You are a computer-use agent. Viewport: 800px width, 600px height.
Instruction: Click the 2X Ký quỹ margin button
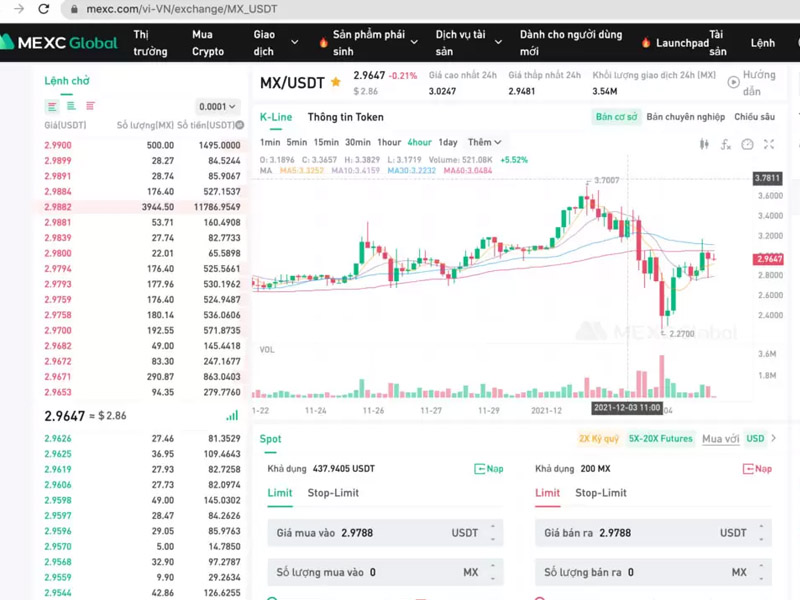(x=598, y=439)
